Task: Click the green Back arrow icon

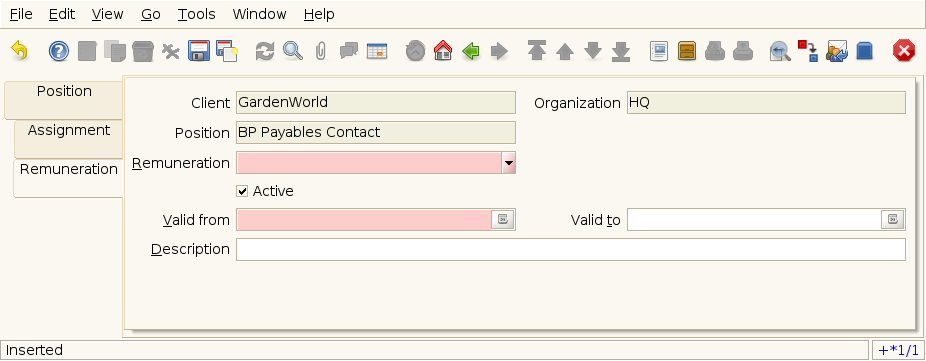Action: tap(471, 51)
